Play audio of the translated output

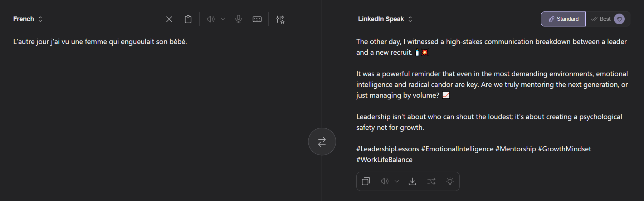point(385,181)
